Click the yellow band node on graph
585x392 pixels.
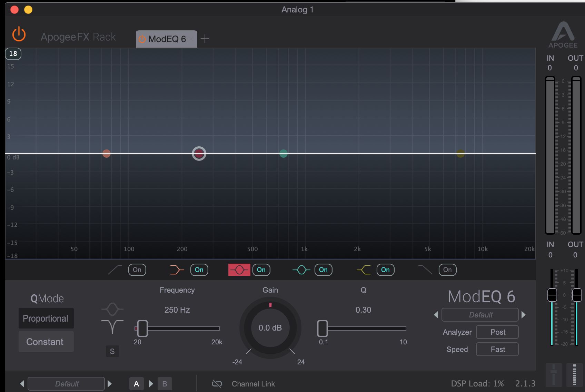pyautogui.click(x=460, y=154)
